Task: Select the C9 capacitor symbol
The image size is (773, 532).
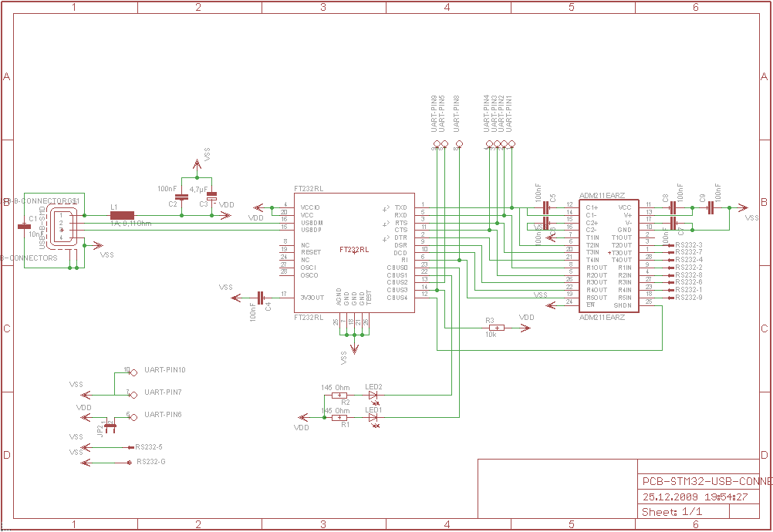Action: [x=710, y=208]
